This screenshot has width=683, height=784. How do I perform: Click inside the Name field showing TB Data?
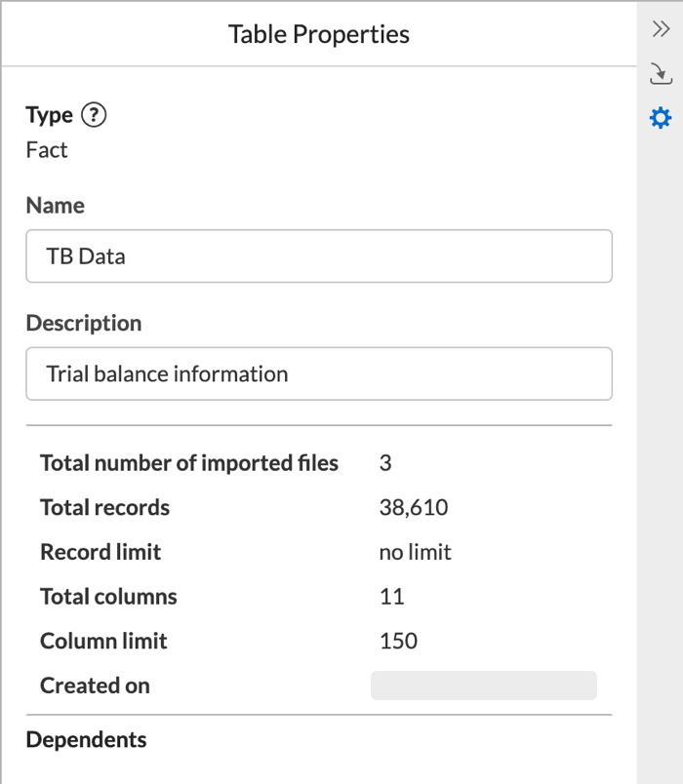click(x=319, y=255)
